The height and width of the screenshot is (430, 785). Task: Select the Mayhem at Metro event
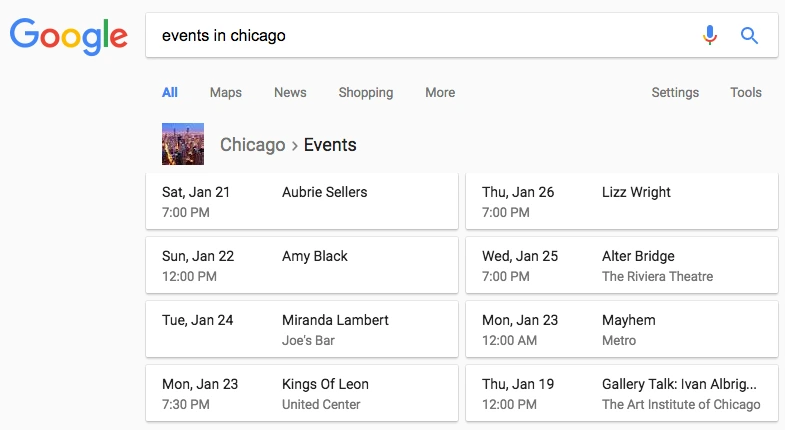click(622, 330)
